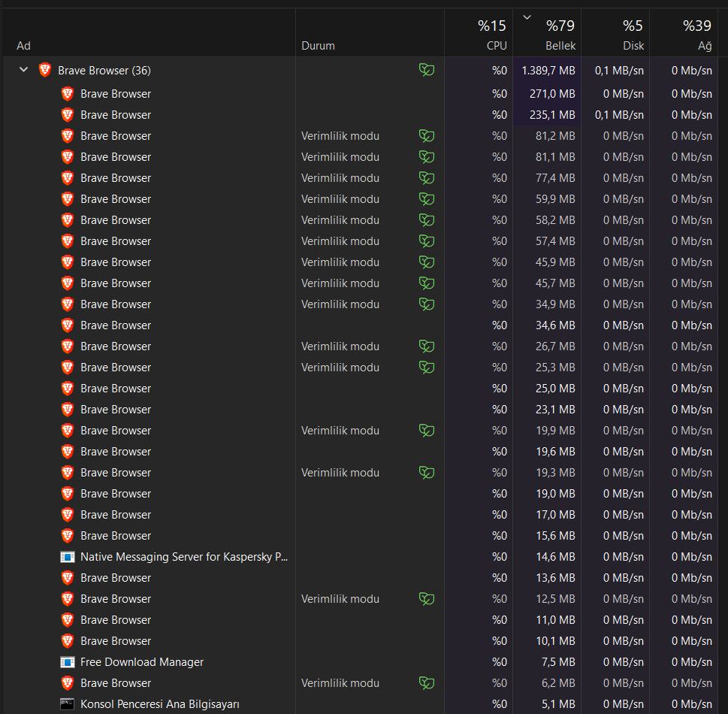Click the efficiency leaf icon in the 34,9 MB row
The height and width of the screenshot is (714, 728).
click(427, 304)
